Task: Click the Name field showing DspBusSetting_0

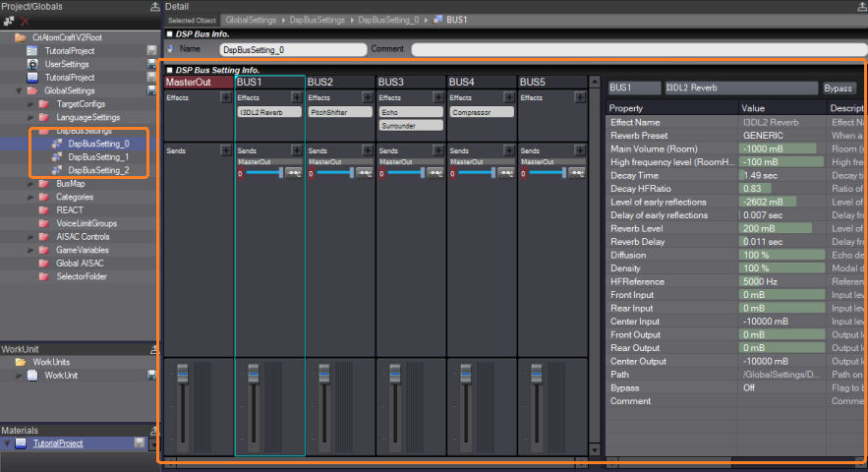Action: pos(293,50)
